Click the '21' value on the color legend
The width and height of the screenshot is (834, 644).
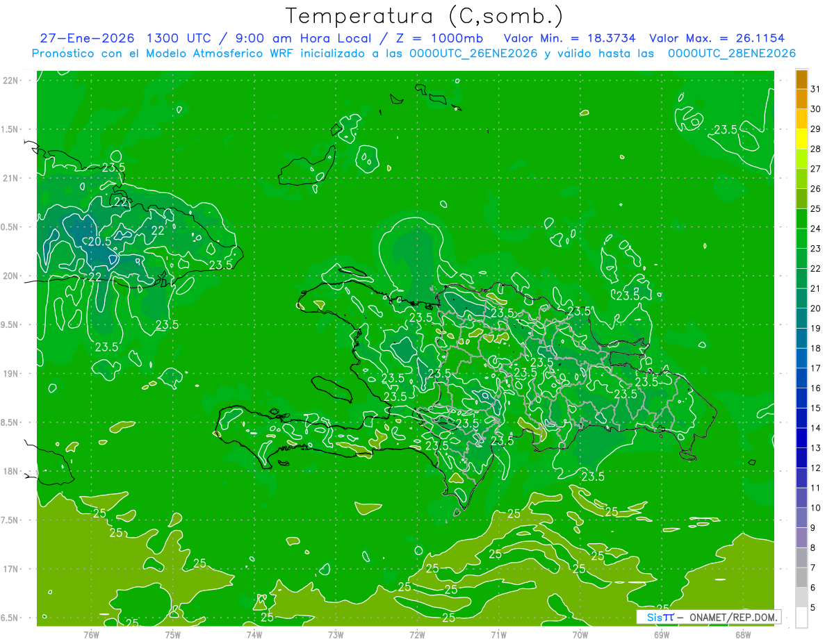816,288
